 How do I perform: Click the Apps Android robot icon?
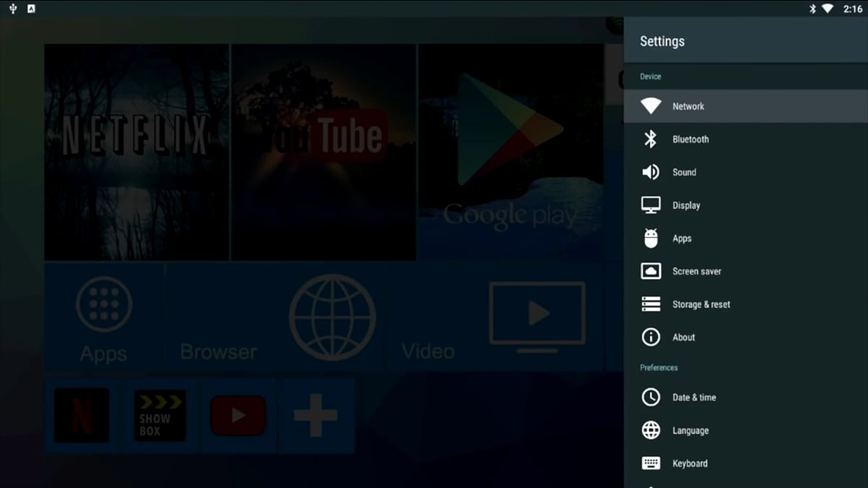651,238
